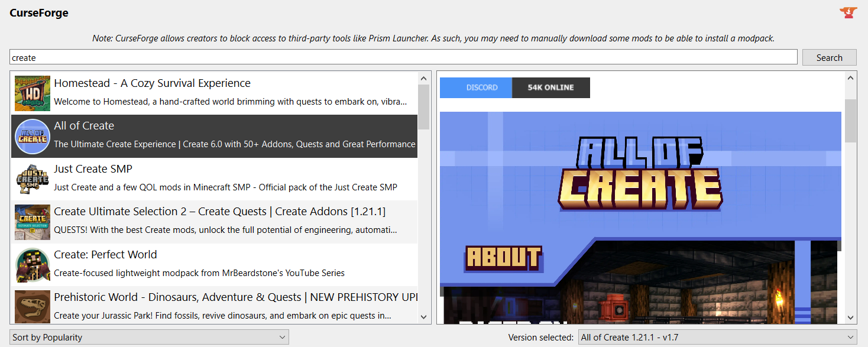Click the Search button
868x347 pixels.
point(829,57)
